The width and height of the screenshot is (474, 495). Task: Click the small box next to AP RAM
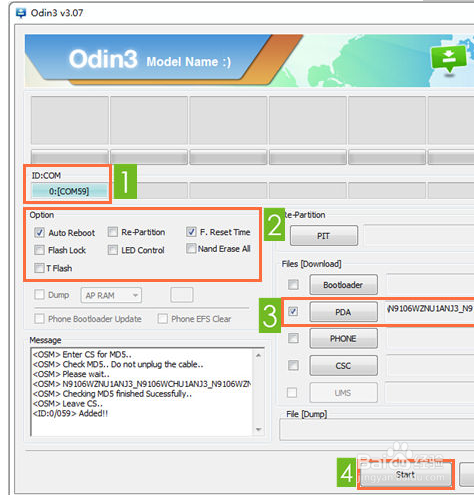pyautogui.click(x=182, y=295)
